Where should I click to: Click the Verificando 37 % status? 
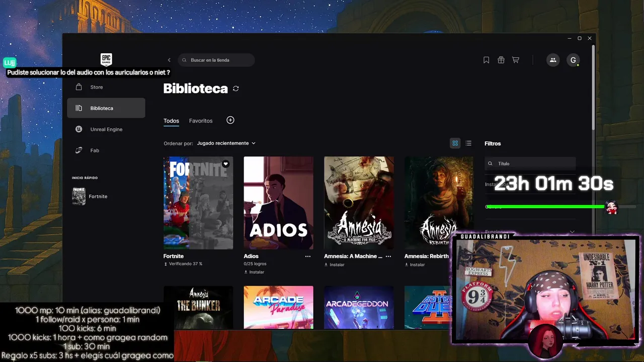183,264
